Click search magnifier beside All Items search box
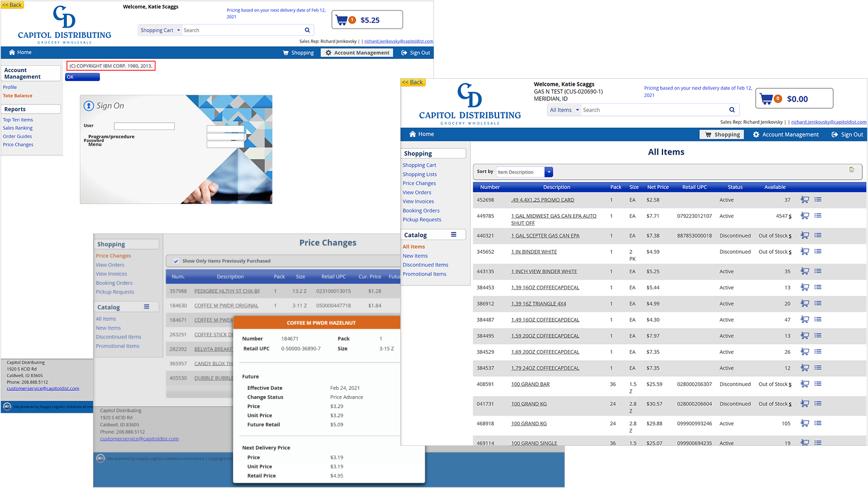The width and height of the screenshot is (868, 488). (x=732, y=110)
